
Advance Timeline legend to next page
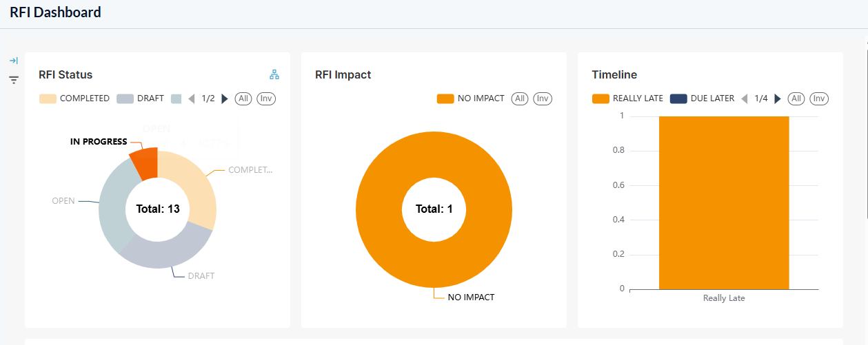(x=778, y=98)
